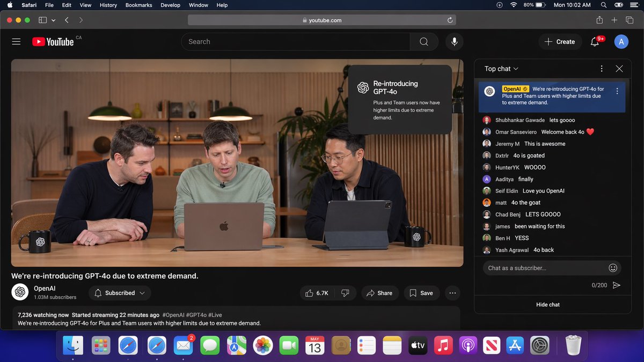644x362 pixels.
Task: Close the live chat panel
Action: pyautogui.click(x=619, y=69)
